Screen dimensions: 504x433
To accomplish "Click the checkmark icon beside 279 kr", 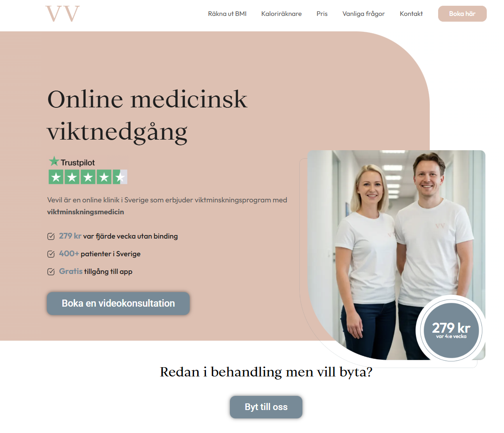I will [51, 236].
